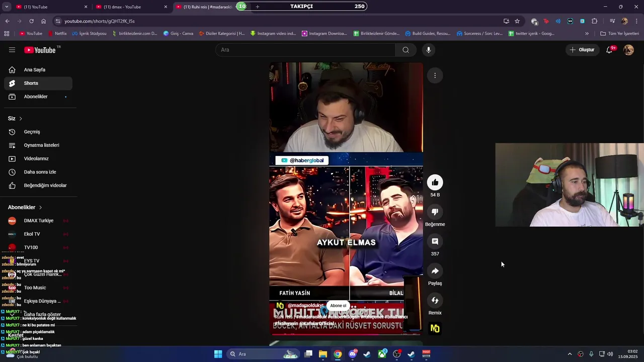Go to Ana Sayfa
The image size is (644, 362).
[38, 70]
